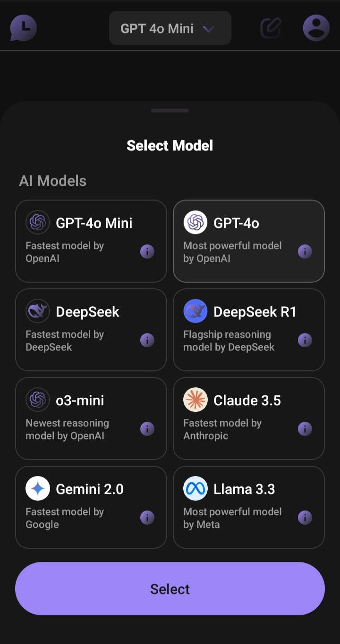Viewport: 340px width, 644px height.
Task: View DeepSeek R1 info details
Action: click(305, 340)
